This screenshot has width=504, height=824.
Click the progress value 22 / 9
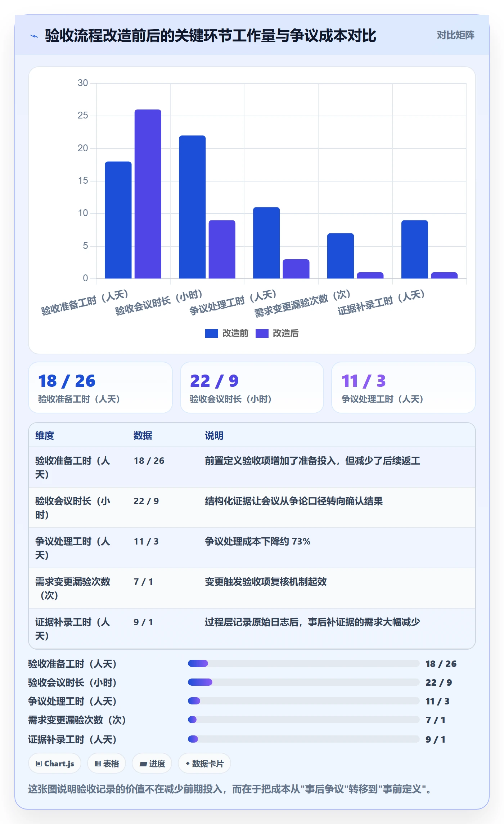(x=439, y=682)
